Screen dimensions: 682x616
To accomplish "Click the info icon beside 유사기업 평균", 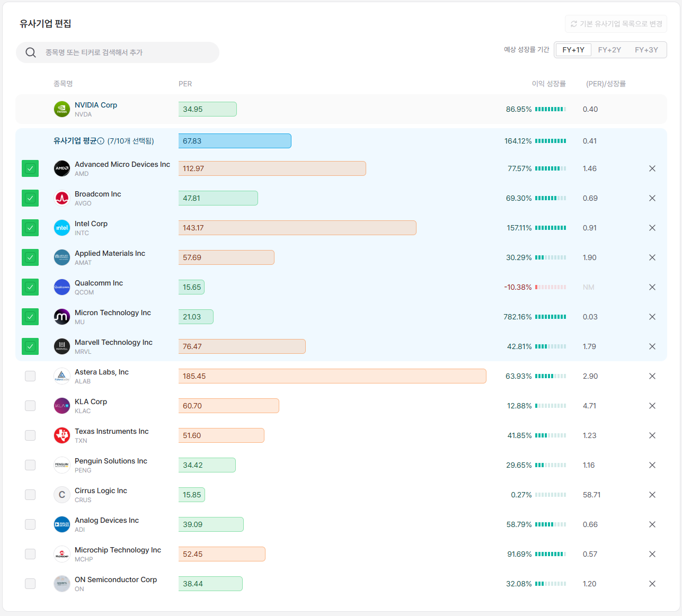I will click(x=101, y=141).
